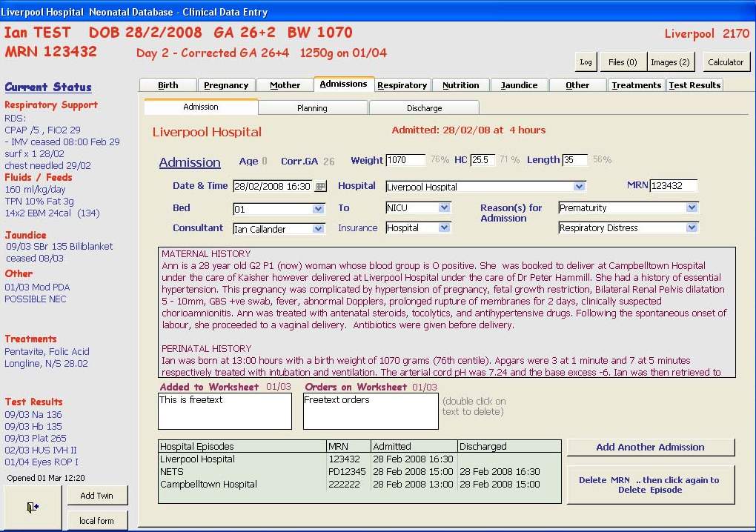Click the Add Twin button
Viewport: 756px width, 532px height.
coord(97,495)
